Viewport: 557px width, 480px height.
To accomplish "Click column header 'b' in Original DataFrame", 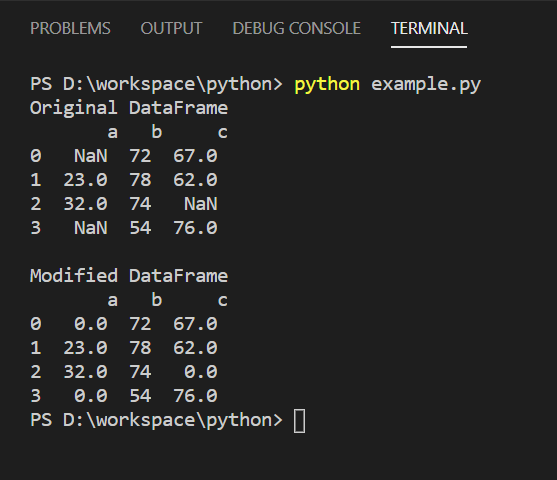I will [x=157, y=132].
